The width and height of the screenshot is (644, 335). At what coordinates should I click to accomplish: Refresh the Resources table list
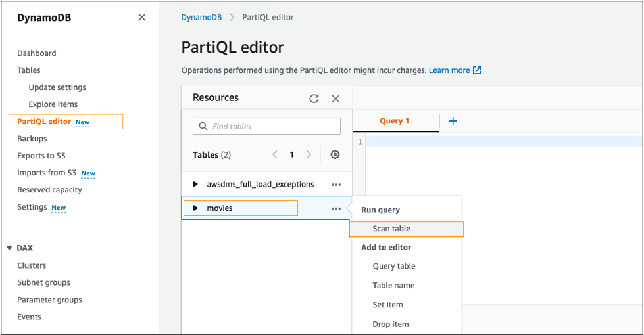(314, 99)
